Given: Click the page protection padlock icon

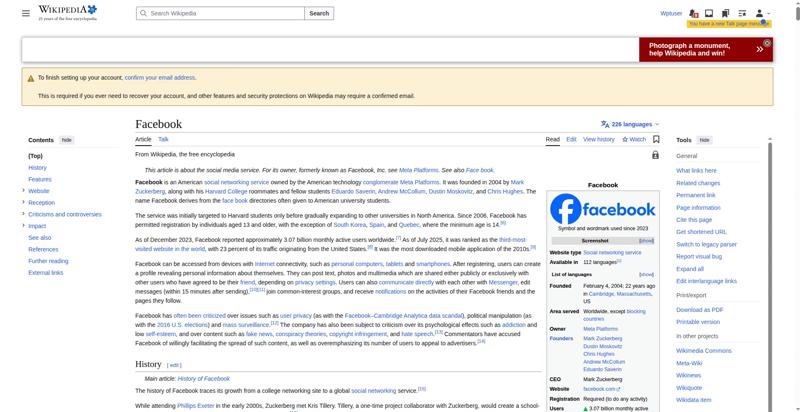Looking at the screenshot, I should pyautogui.click(x=656, y=155).
